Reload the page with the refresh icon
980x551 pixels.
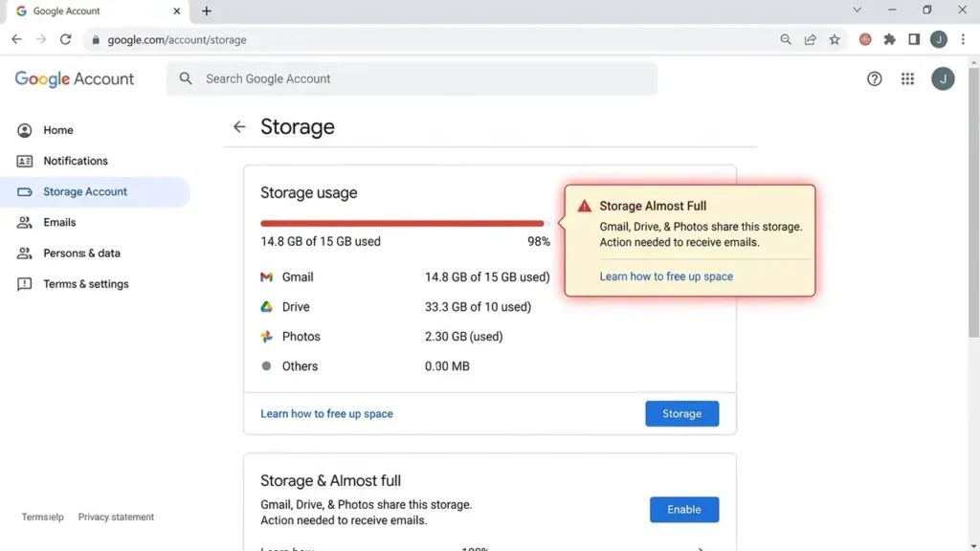[66, 39]
